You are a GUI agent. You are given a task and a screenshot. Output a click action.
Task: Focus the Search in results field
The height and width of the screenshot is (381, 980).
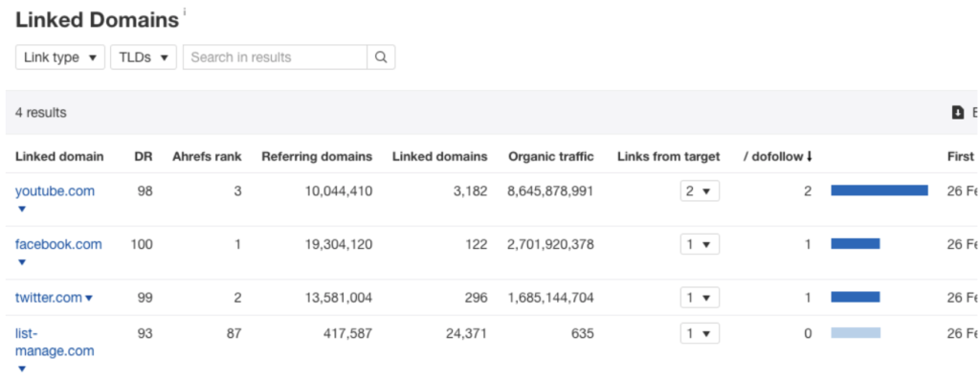pos(275,57)
